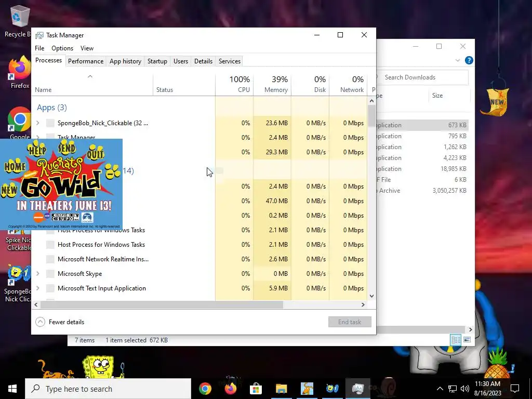This screenshot has width=532, height=399.
Task: Switch to SpongeBob clickable taskbar app
Action: (x=332, y=389)
